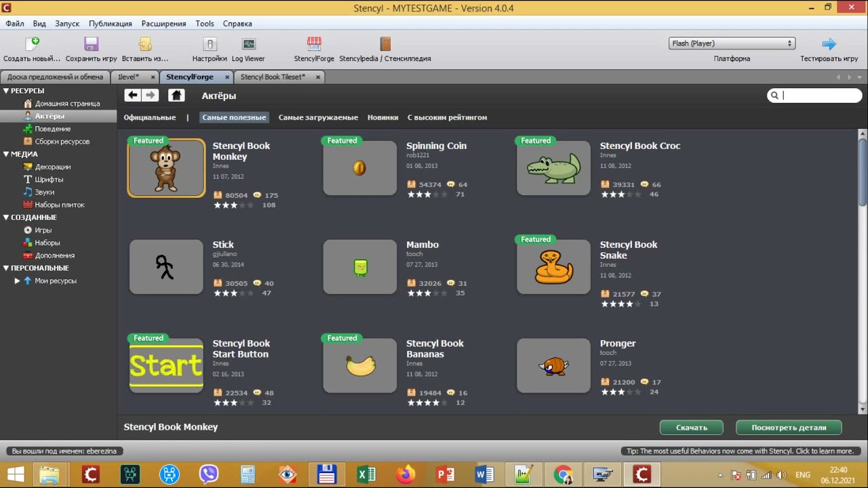Open Excel from the Windows taskbar
This screenshot has height=488, width=868.
click(x=366, y=474)
